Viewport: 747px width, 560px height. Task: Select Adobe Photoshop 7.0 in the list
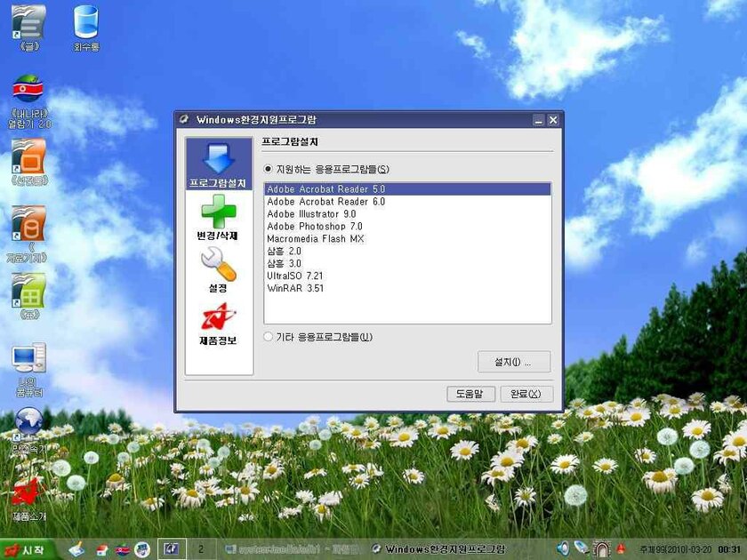click(408, 226)
